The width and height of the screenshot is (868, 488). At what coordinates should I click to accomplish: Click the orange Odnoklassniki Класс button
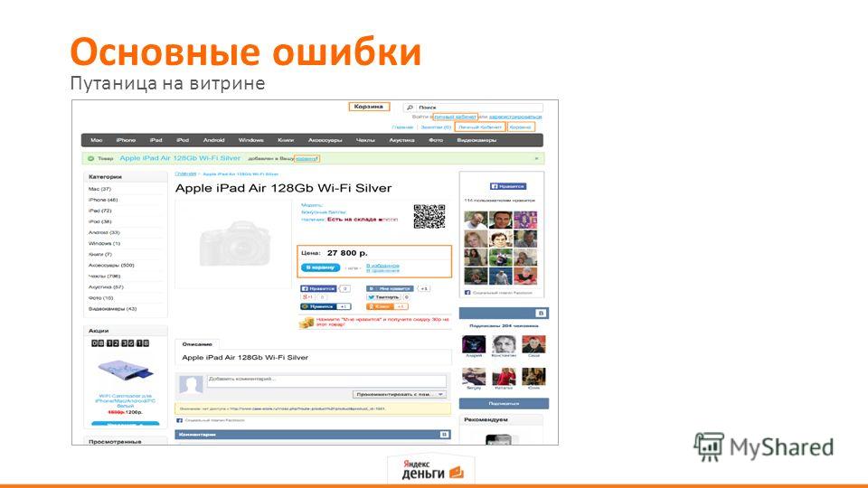380,306
